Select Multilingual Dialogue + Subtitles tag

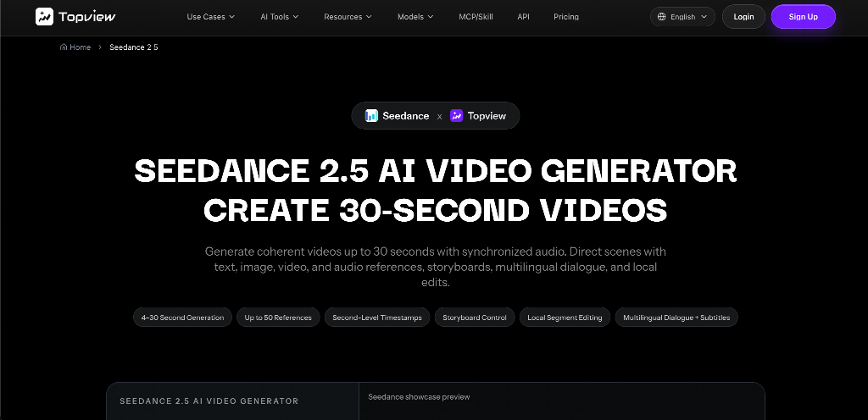(x=676, y=318)
